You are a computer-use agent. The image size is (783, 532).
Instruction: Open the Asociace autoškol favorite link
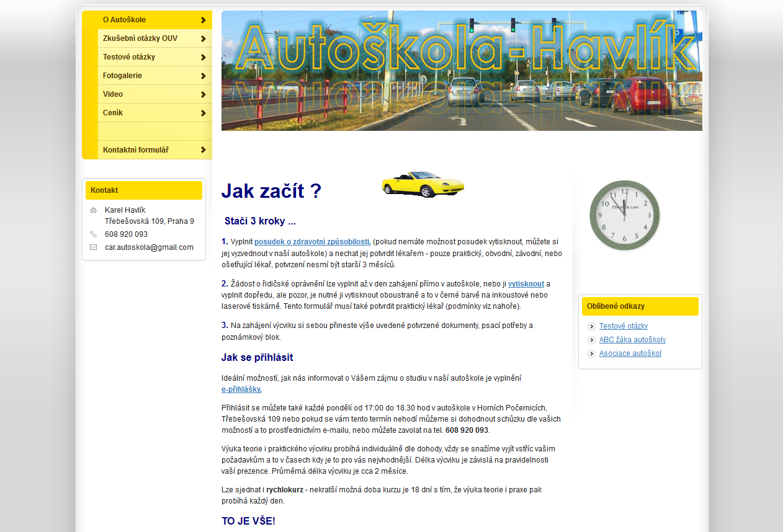click(x=630, y=353)
